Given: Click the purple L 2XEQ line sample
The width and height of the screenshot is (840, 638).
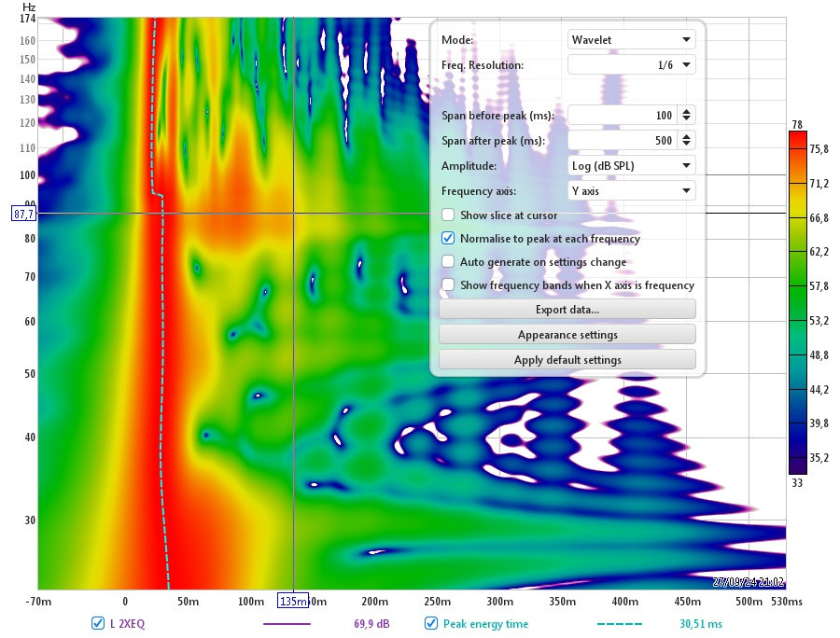Looking at the screenshot, I should coord(287,624).
